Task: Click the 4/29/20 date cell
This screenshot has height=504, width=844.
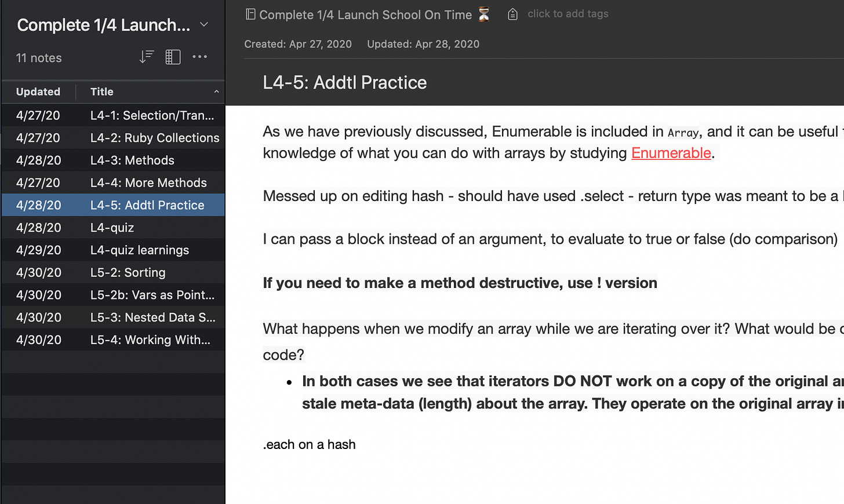Action: (x=38, y=250)
